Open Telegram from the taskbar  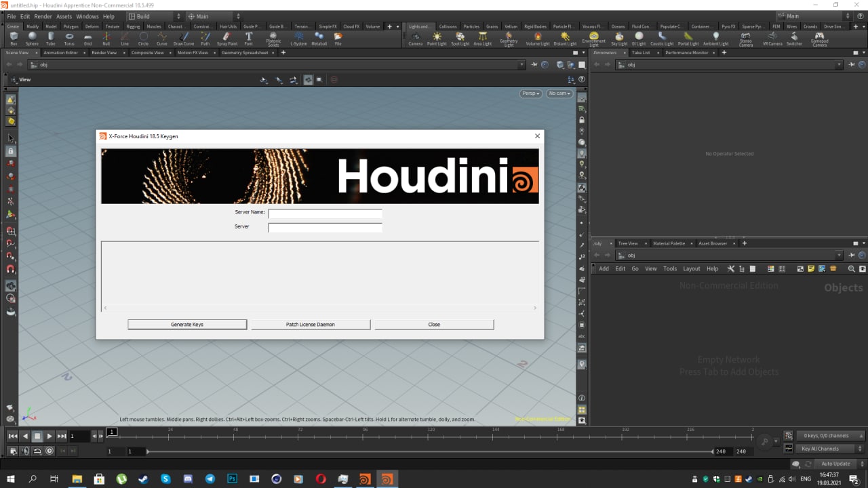coord(210,479)
